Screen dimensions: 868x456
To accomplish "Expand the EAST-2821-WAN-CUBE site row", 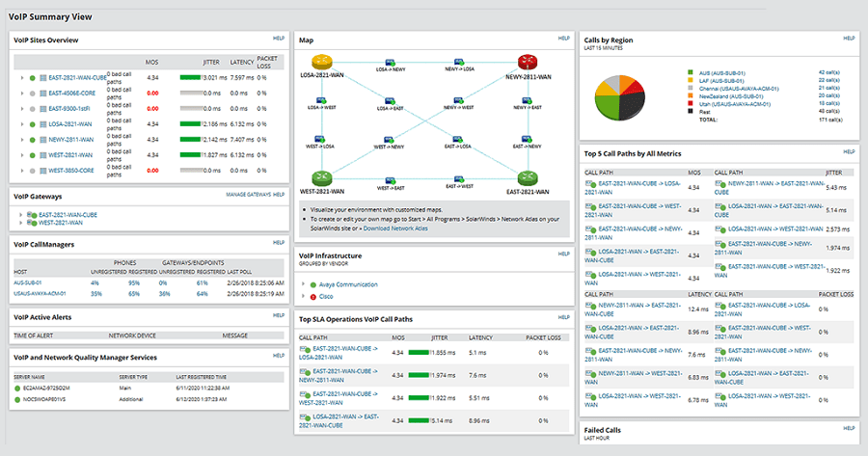I will tap(20, 78).
